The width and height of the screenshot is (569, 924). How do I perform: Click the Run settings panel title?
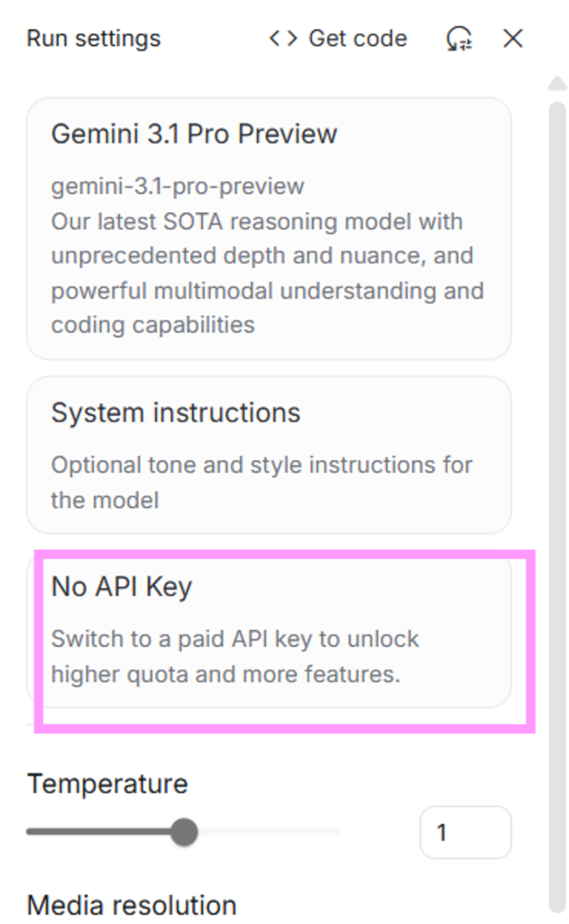tap(94, 39)
